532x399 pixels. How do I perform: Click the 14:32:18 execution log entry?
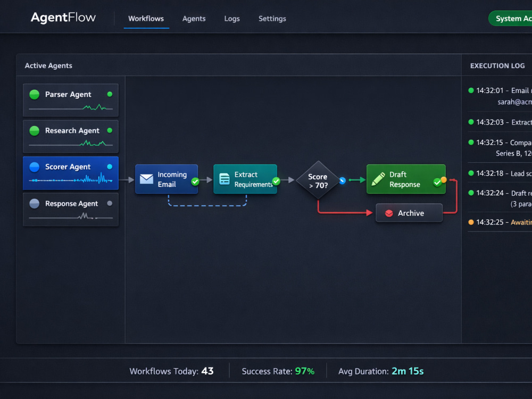click(500, 173)
